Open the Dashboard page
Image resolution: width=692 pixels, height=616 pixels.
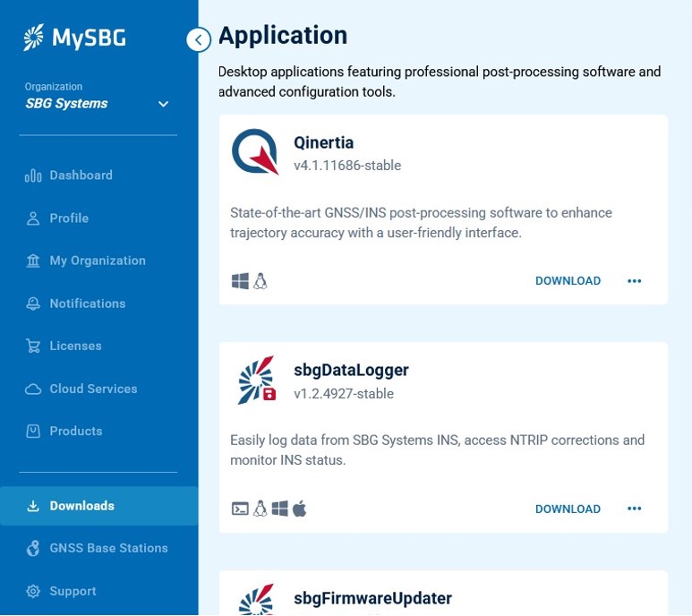point(81,175)
